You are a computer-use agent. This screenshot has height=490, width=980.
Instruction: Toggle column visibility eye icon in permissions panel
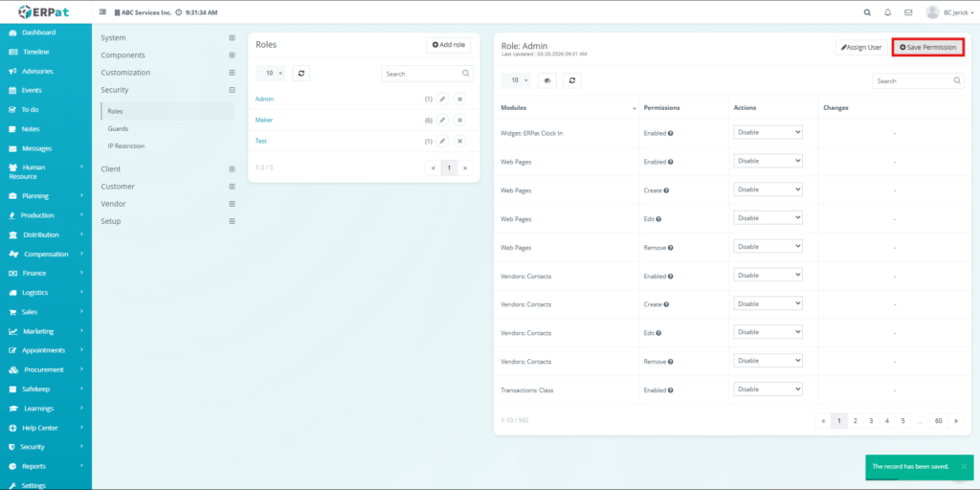coord(547,81)
